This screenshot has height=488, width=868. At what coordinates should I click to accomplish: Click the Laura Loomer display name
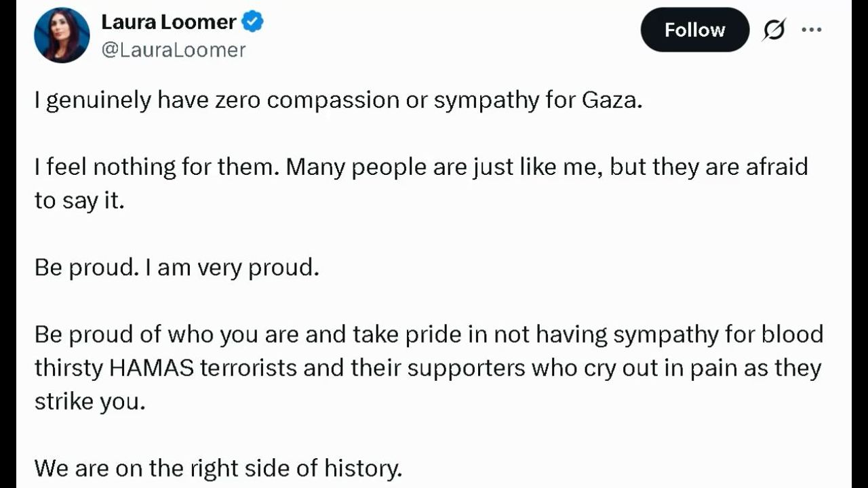click(168, 22)
